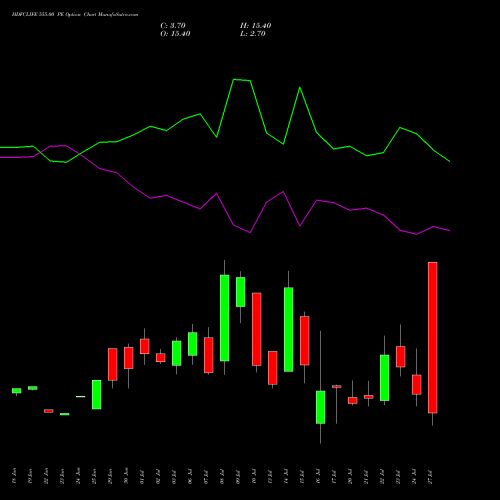Select the close value C: 3.70
This screenshot has width=500, height=500.
173,26
